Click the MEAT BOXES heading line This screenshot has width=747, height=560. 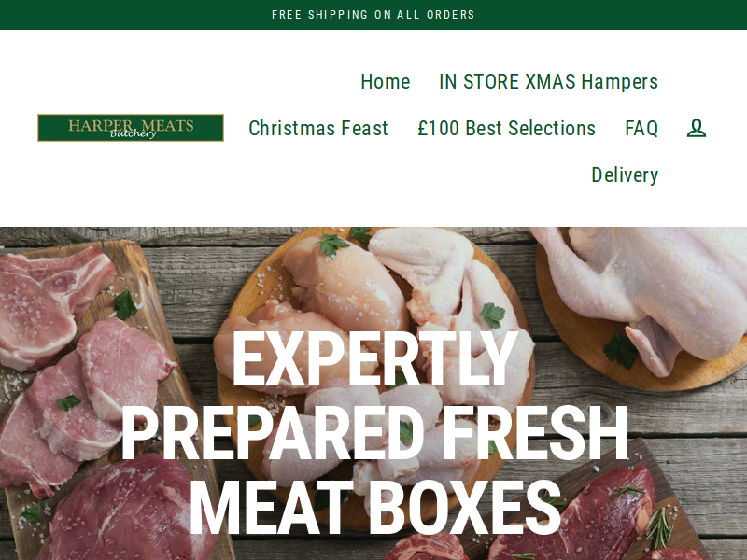[374, 508]
